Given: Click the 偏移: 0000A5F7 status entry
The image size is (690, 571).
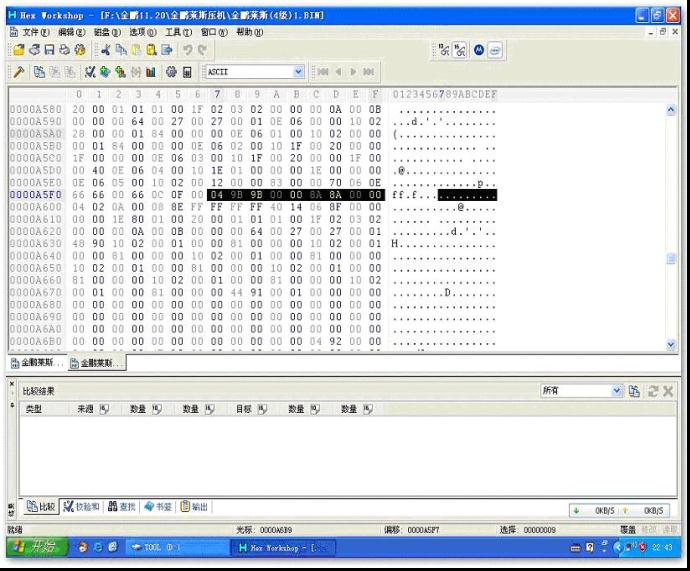Looking at the screenshot, I should coord(411,530).
